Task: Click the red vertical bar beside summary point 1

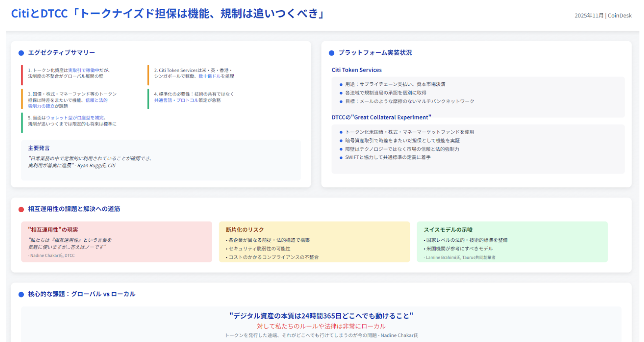Action: (x=22, y=74)
